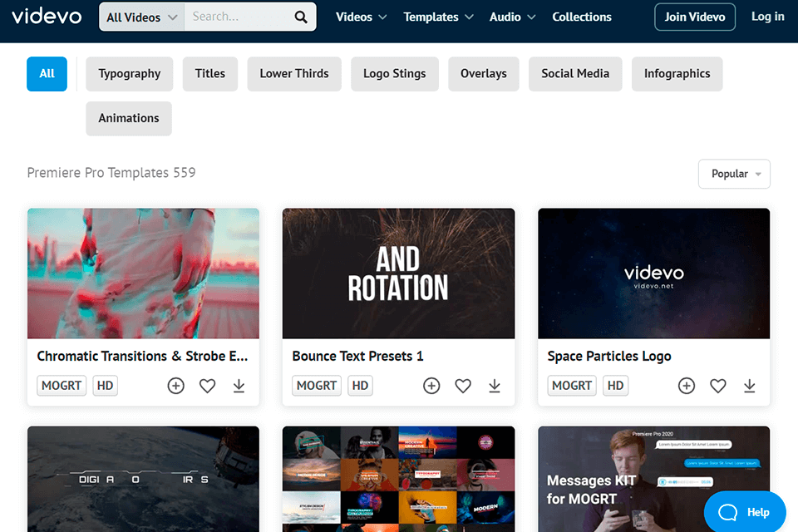Click the Premiere Pro Templates 559 heading
Image resolution: width=798 pixels, height=532 pixels.
[111, 173]
